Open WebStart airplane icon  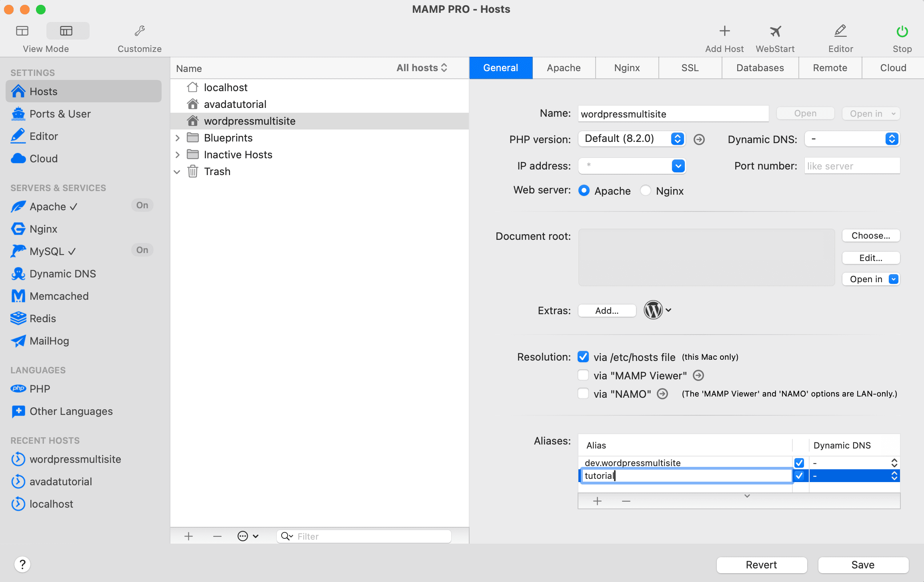(775, 31)
